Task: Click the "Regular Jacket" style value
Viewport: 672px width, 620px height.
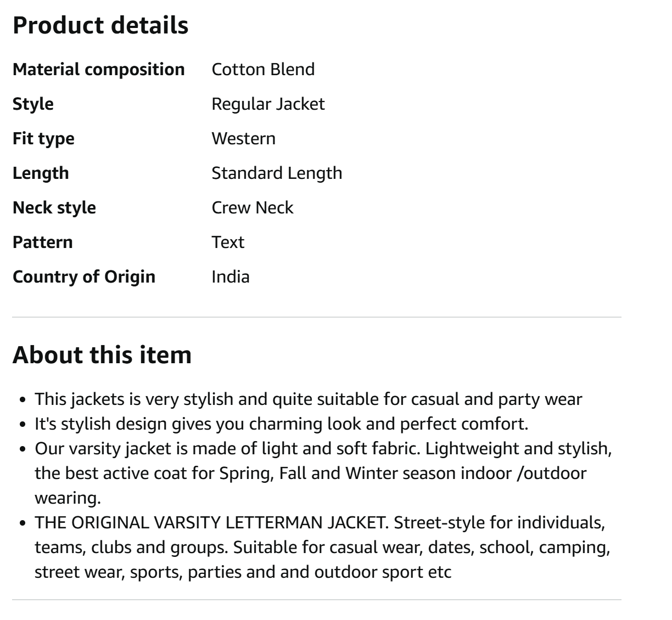Action: coord(268,104)
